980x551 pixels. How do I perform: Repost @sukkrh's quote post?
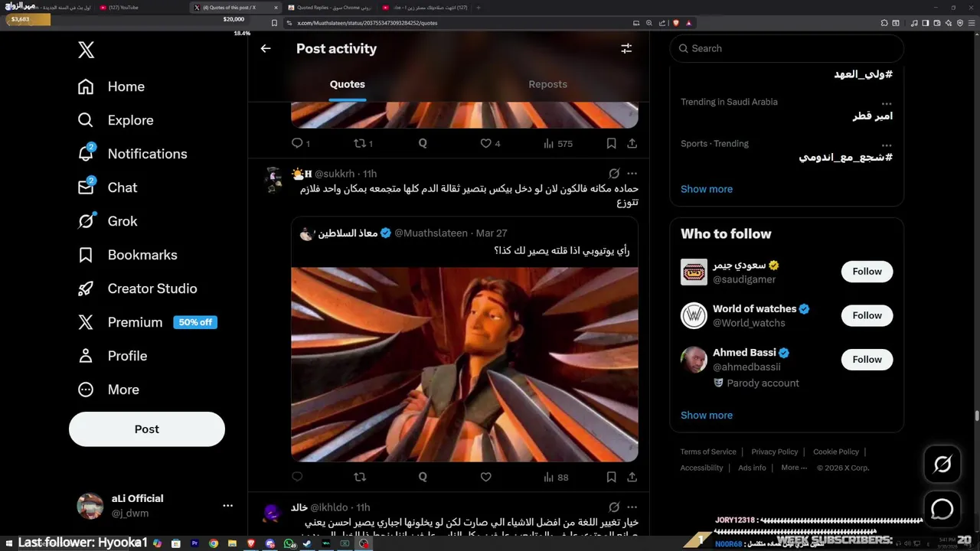[x=360, y=477]
